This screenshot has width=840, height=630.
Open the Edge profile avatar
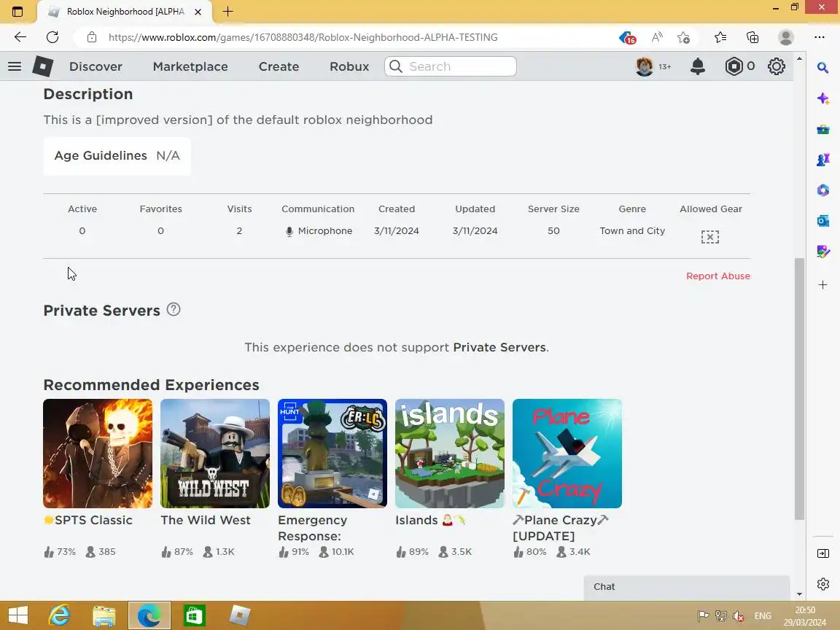(x=786, y=37)
